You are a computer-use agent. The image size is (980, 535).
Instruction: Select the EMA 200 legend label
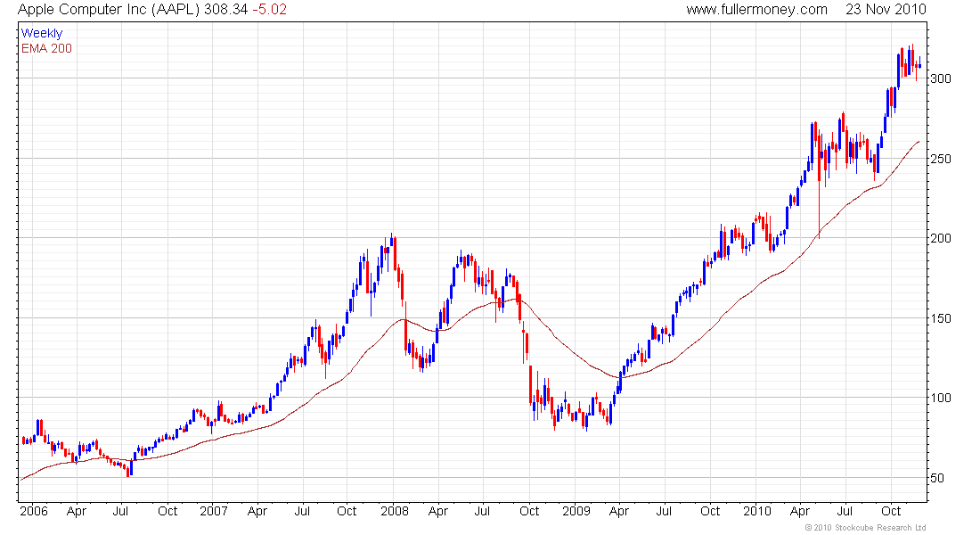point(46,48)
